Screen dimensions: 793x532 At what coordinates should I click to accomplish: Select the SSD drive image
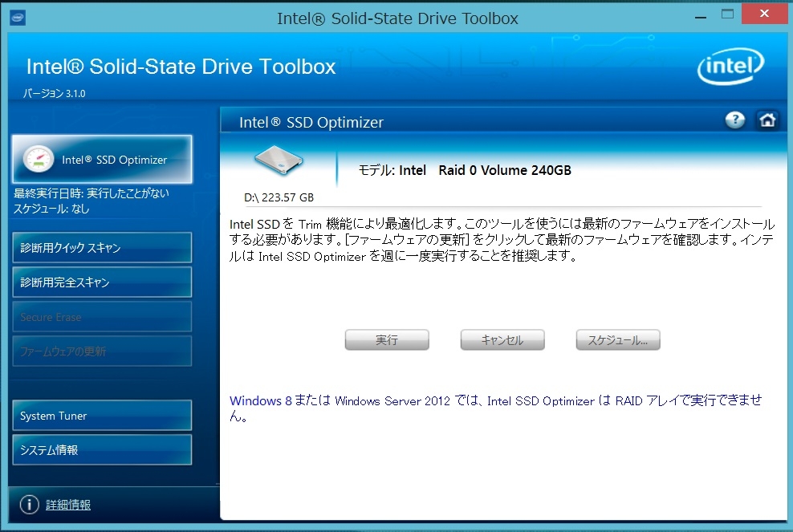[x=279, y=160]
